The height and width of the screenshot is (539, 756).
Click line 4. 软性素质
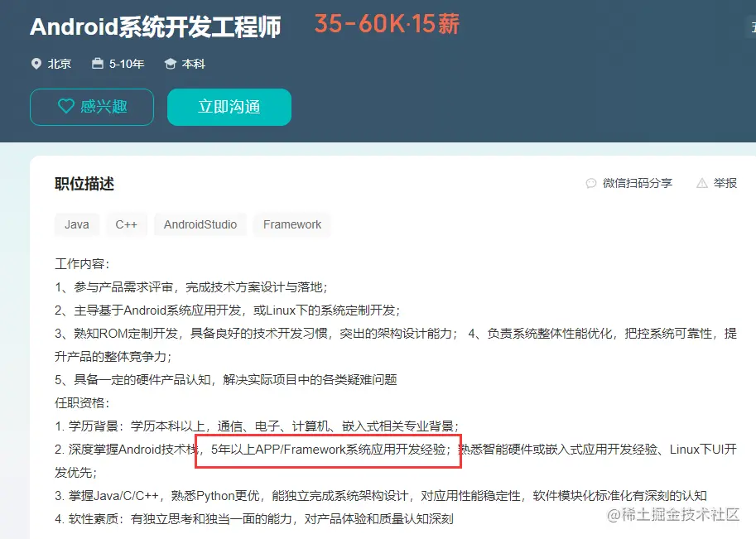point(254,519)
